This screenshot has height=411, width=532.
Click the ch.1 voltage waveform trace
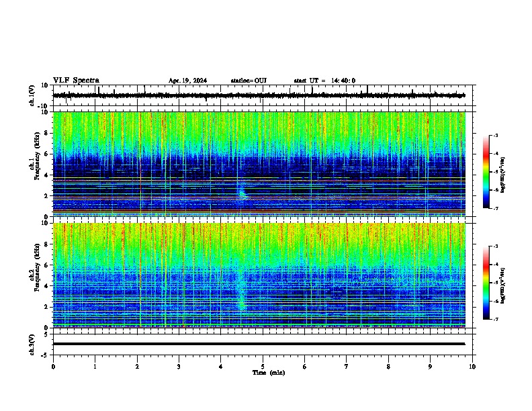pyautogui.click(x=259, y=95)
